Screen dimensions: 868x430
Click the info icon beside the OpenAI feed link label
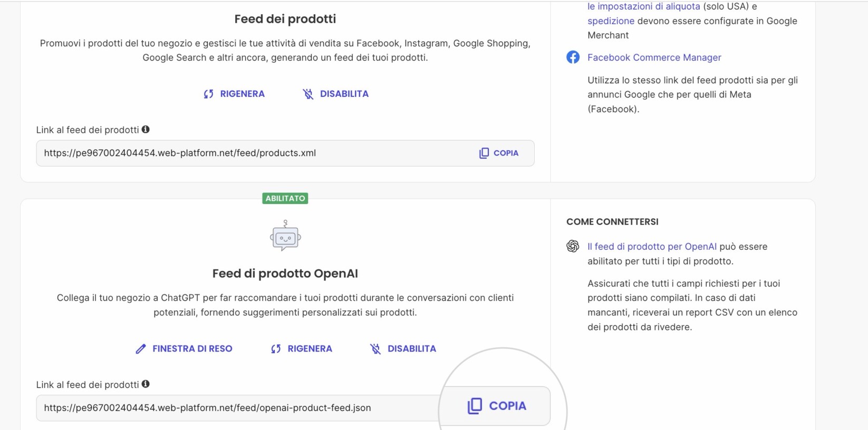pos(146,384)
